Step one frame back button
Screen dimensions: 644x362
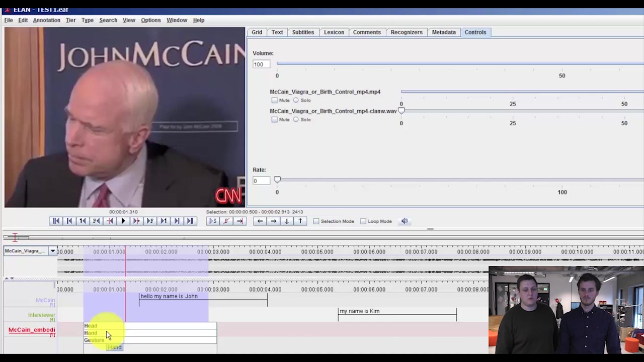point(96,221)
